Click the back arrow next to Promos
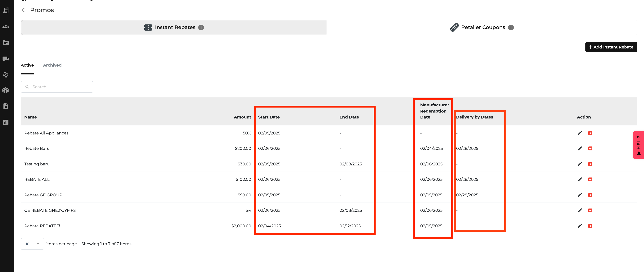This screenshot has width=644, height=272. point(24,10)
